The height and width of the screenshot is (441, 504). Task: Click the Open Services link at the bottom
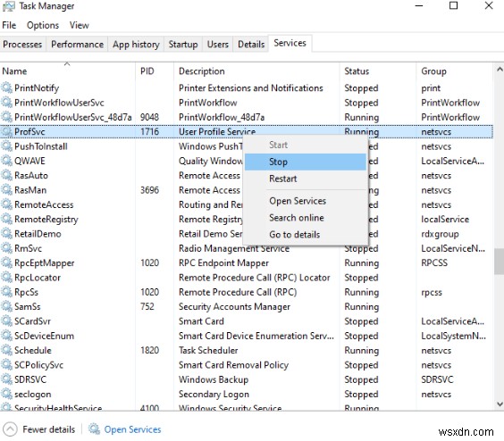pos(132,429)
